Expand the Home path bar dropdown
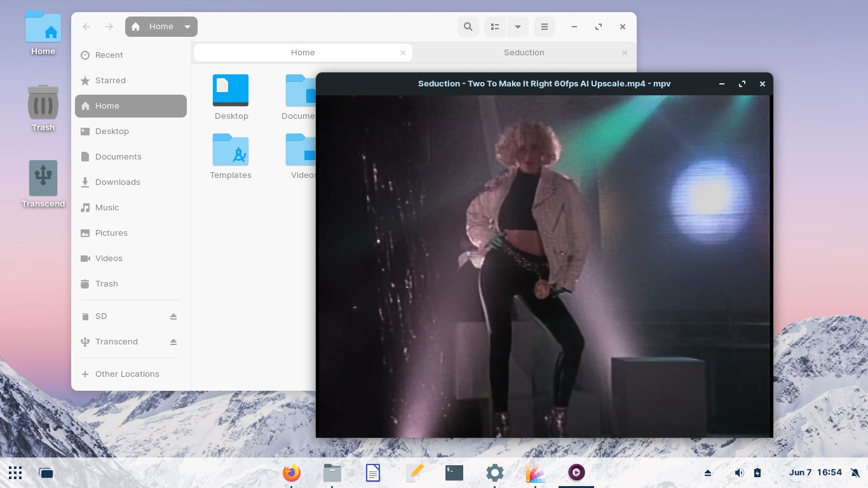The width and height of the screenshot is (868, 488). coord(187,27)
